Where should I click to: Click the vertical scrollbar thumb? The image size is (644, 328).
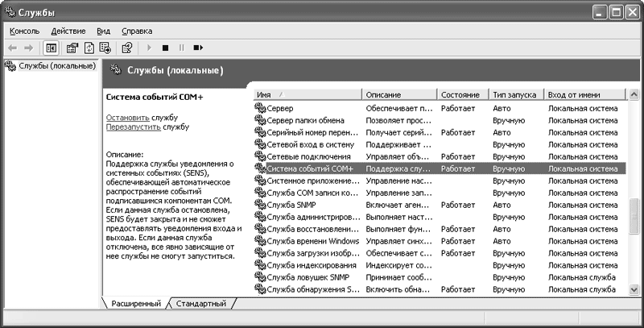(634, 216)
